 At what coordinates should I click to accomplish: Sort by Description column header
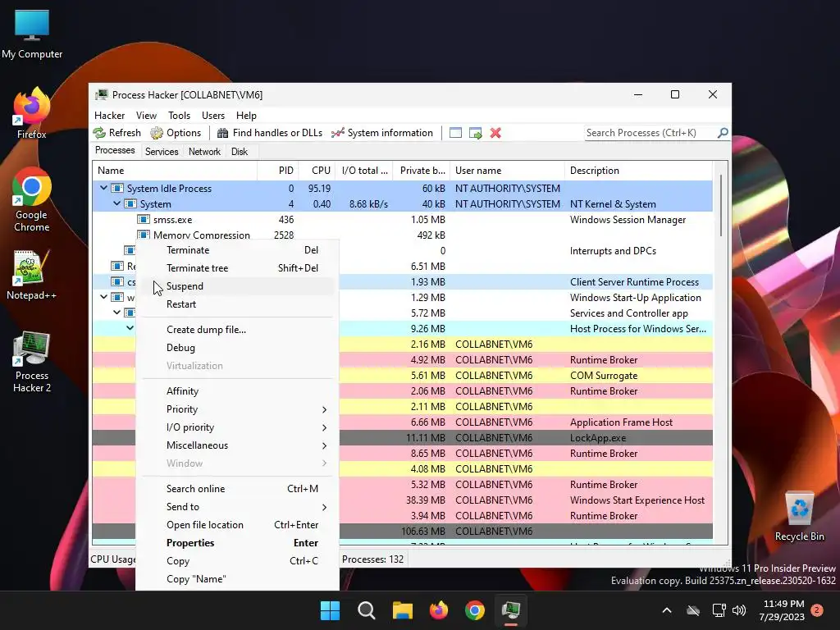638,171
